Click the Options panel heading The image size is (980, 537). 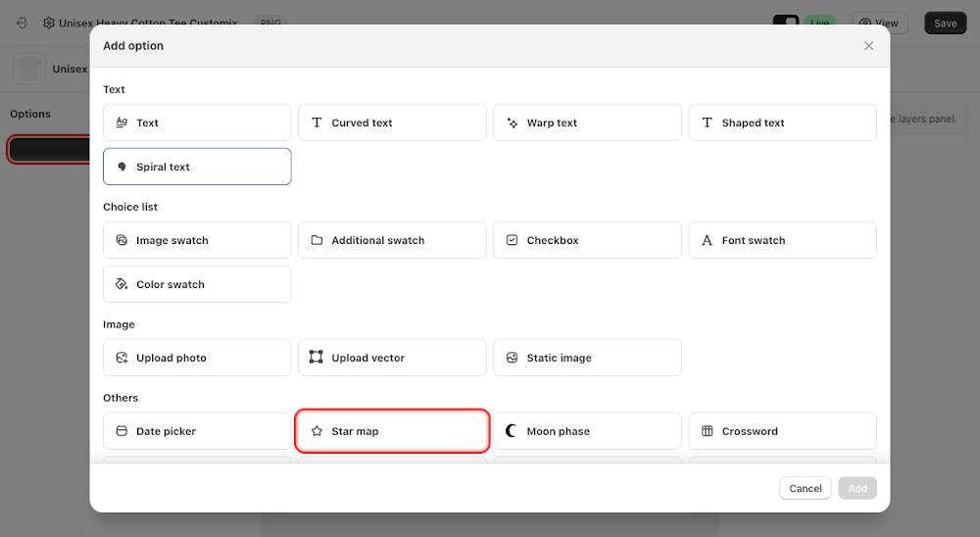pyautogui.click(x=30, y=114)
